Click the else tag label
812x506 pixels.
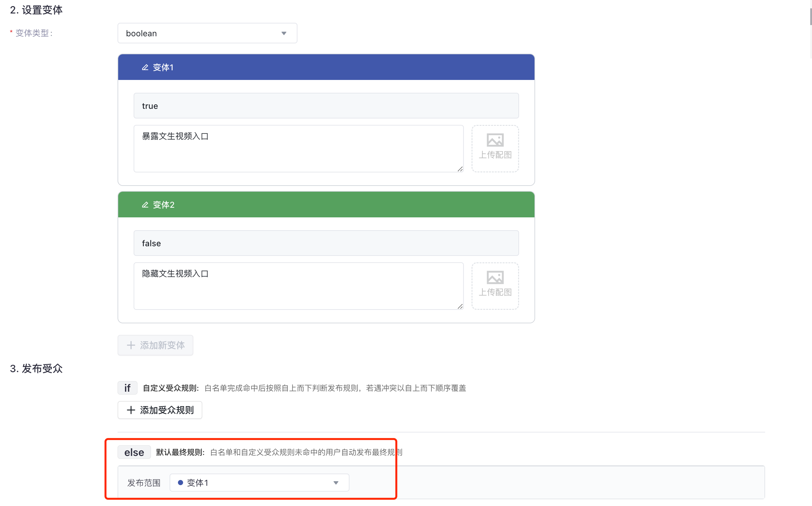tap(134, 452)
